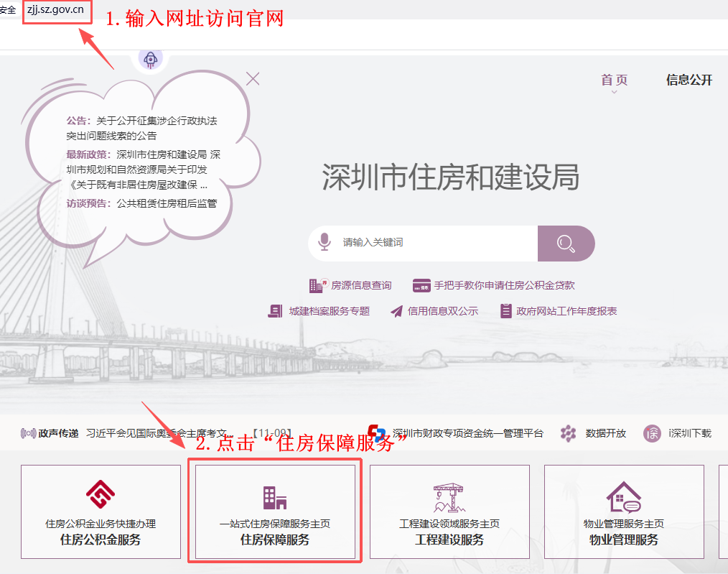The image size is (728, 574).
Task: Click the floating robot assistant icon
Action: 150,60
